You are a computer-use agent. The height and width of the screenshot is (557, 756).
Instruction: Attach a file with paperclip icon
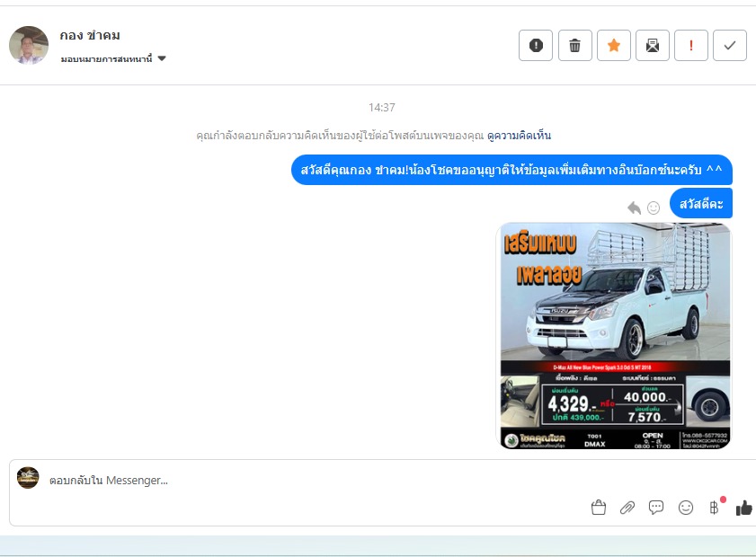click(627, 508)
